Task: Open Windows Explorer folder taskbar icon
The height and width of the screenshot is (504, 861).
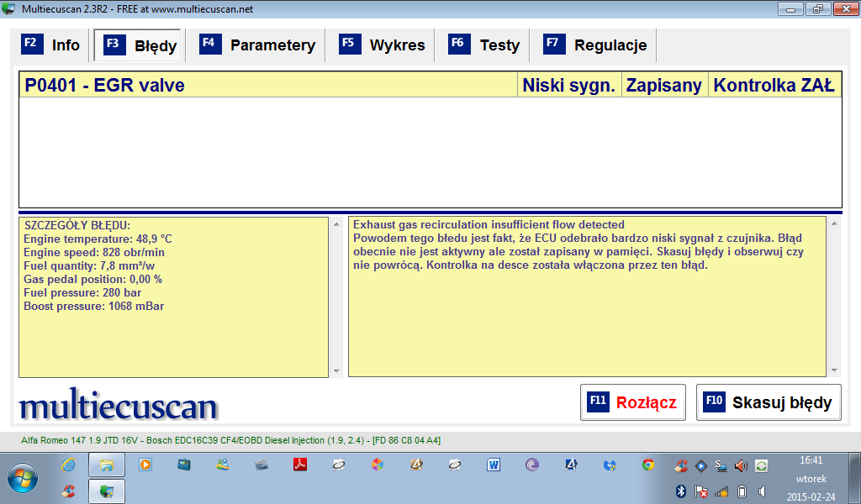Action: point(107,465)
